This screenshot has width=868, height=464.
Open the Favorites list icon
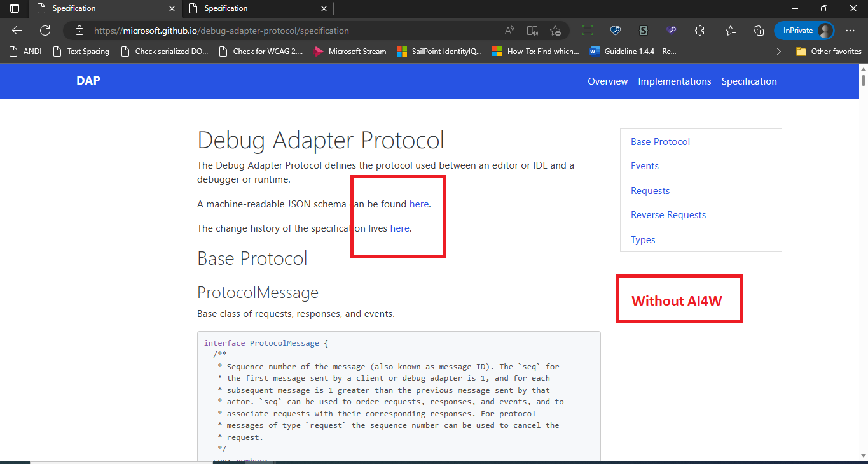pyautogui.click(x=729, y=31)
